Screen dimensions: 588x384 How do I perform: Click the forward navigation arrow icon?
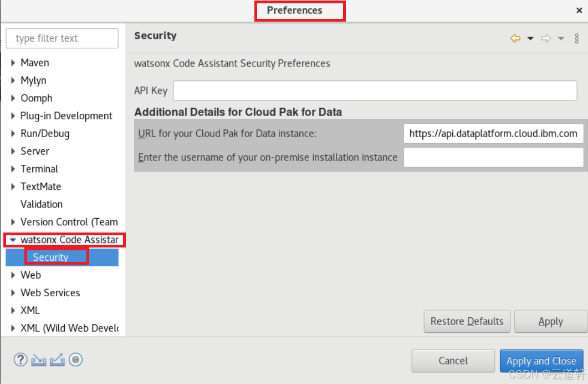(x=546, y=38)
